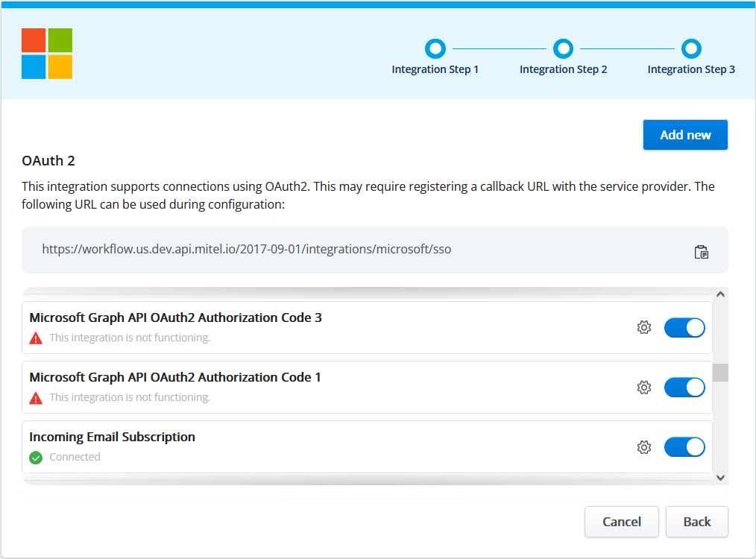Go to Integration Step 1
The width and height of the screenshot is (756, 559).
click(435, 49)
